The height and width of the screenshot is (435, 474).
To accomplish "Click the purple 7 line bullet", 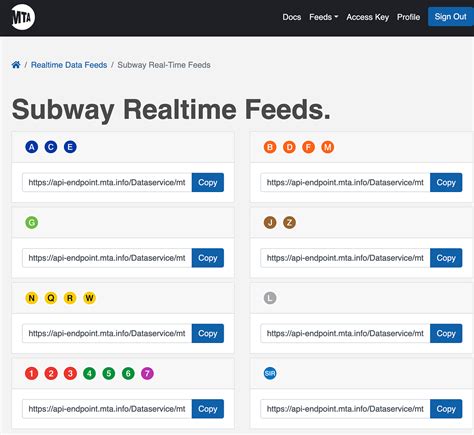I will point(147,373).
